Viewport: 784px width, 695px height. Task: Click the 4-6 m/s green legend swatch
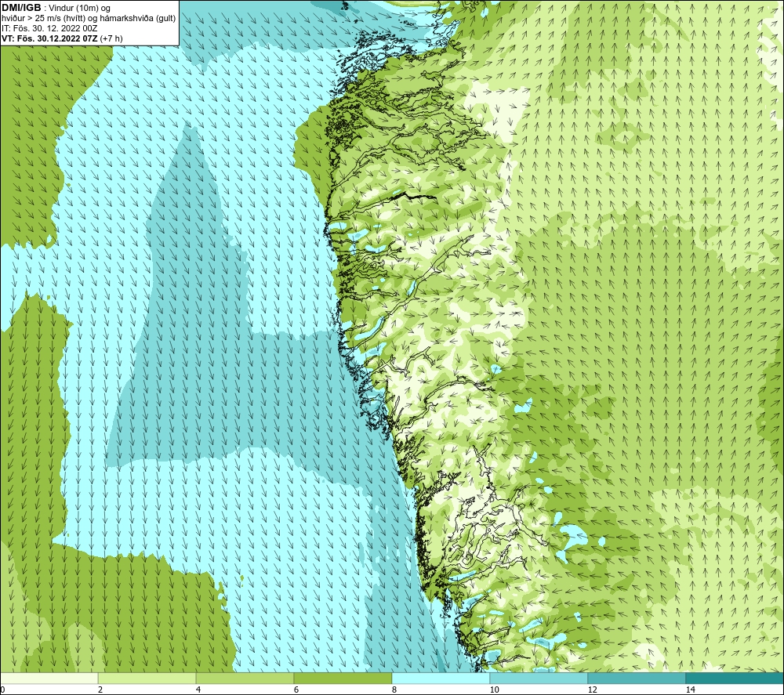coord(245,678)
